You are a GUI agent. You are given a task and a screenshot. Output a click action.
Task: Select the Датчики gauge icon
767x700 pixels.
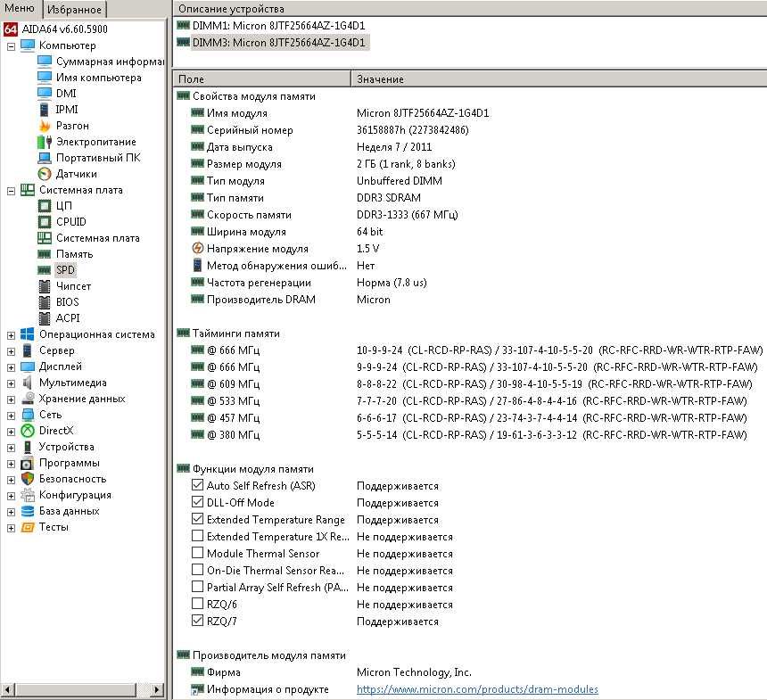pos(45,174)
